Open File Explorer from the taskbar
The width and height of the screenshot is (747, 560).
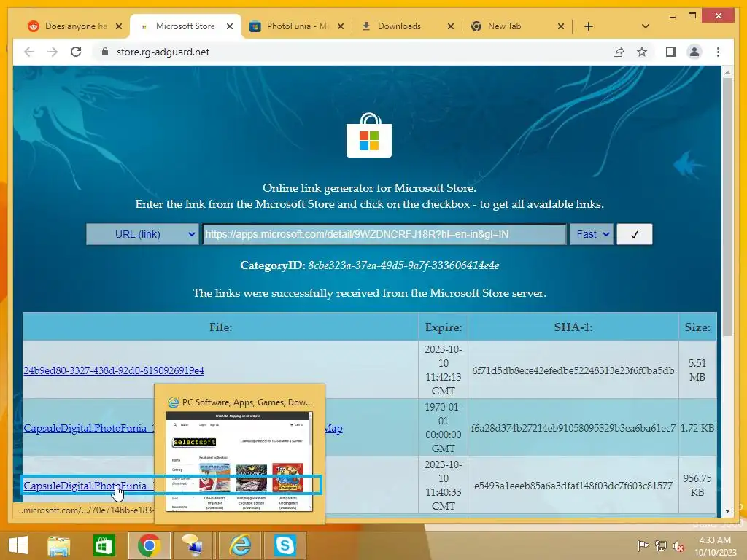click(x=58, y=545)
